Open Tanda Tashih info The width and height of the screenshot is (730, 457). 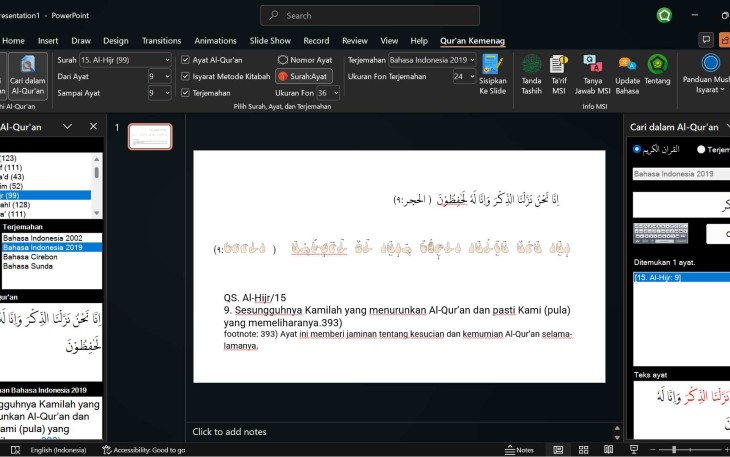531,74
